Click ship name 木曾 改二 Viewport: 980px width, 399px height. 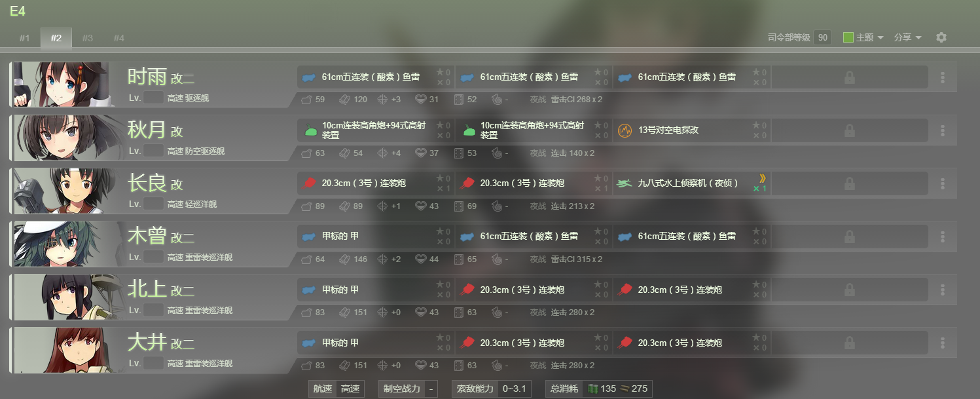(161, 237)
